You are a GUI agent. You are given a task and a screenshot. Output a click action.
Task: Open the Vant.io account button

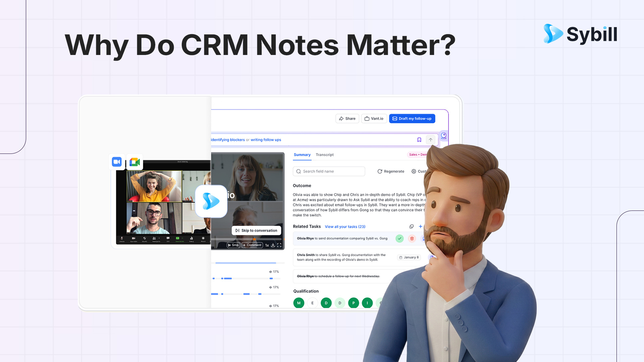pos(374,119)
